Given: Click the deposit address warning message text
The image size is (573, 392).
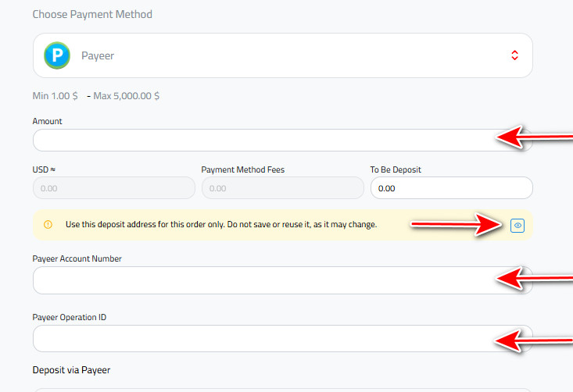Looking at the screenshot, I should [x=221, y=224].
